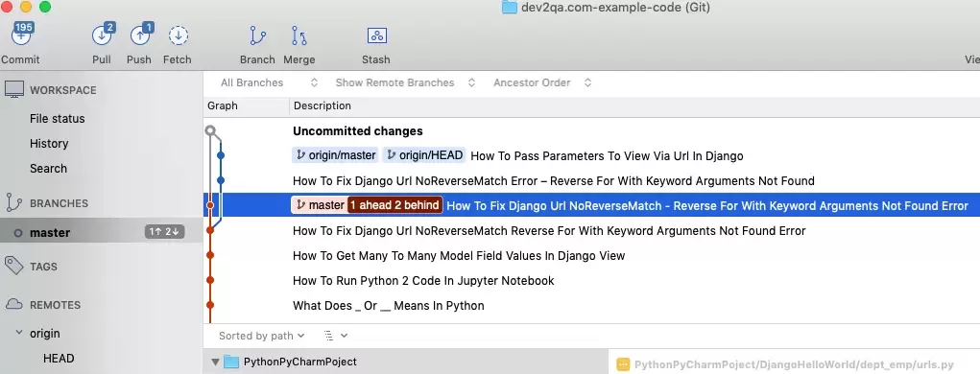Viewport: 980px width, 374px height.
Task: Click the origin/HEAD branch label
Action: point(424,155)
